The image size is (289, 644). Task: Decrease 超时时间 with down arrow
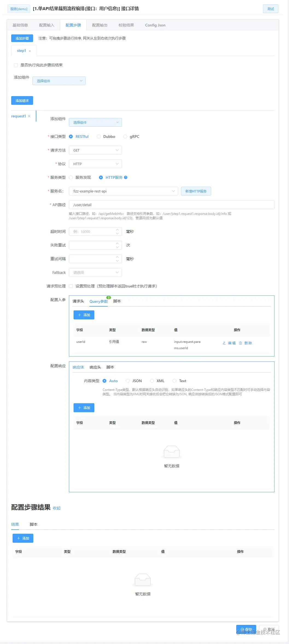(x=117, y=234)
